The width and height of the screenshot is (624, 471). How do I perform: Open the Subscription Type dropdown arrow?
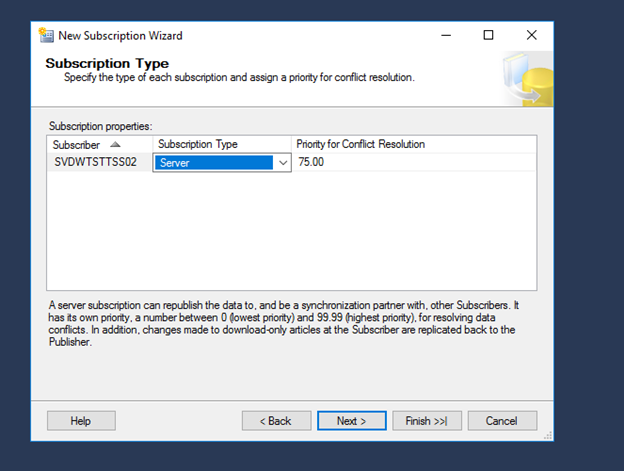tap(283, 163)
